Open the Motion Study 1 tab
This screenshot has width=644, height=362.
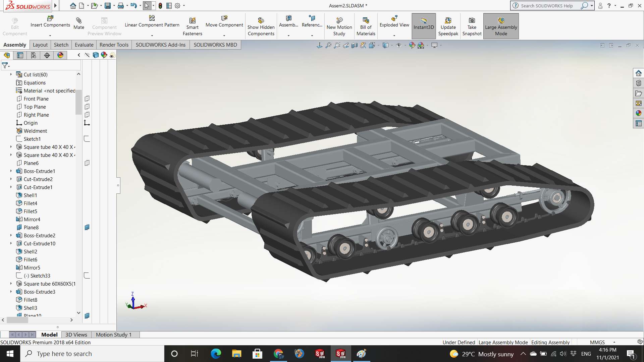[113, 335]
